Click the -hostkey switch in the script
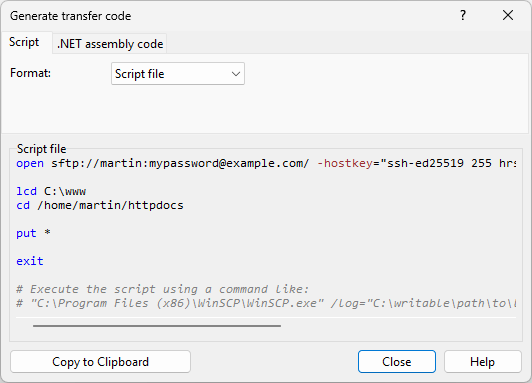Viewport: 532px width, 383px height. [345, 164]
